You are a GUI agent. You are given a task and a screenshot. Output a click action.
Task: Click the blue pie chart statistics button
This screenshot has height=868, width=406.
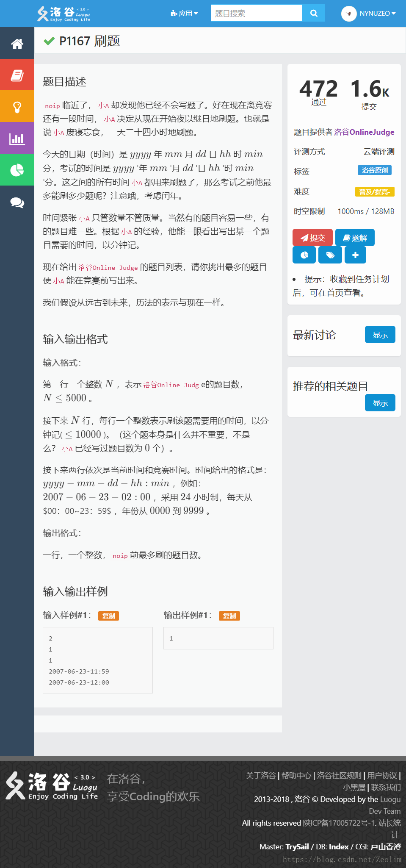(x=304, y=255)
